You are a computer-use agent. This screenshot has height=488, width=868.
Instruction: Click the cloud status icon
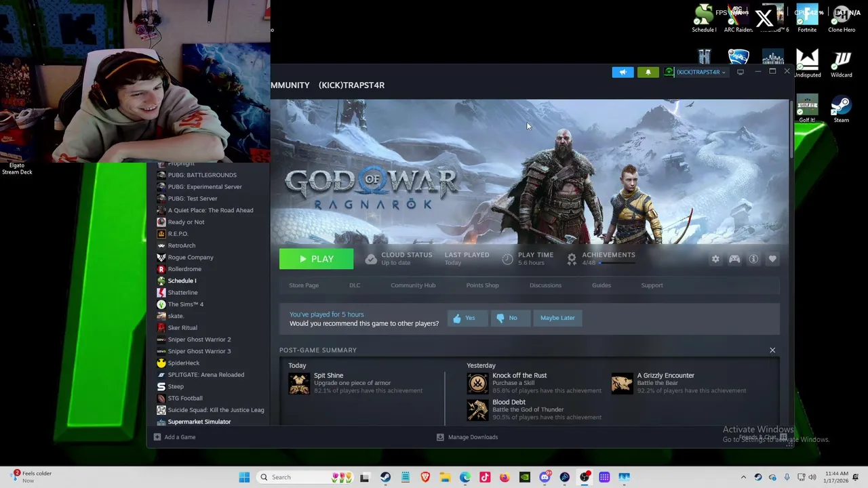(370, 259)
